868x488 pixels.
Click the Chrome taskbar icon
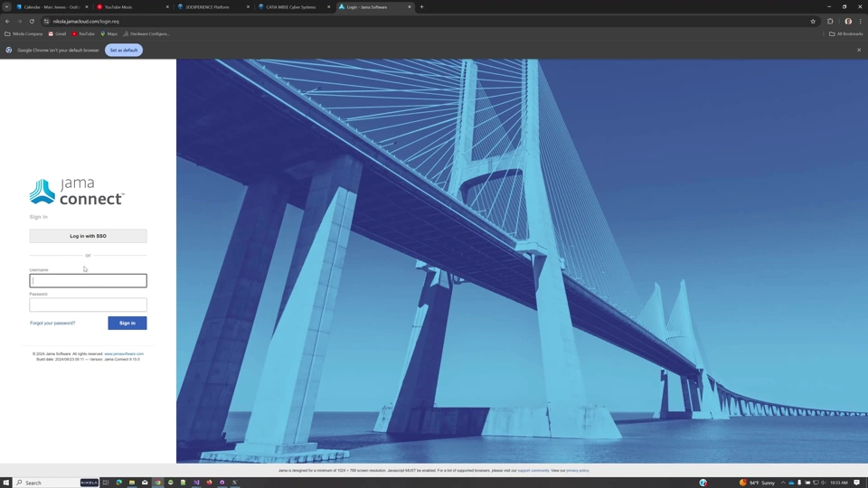157,483
